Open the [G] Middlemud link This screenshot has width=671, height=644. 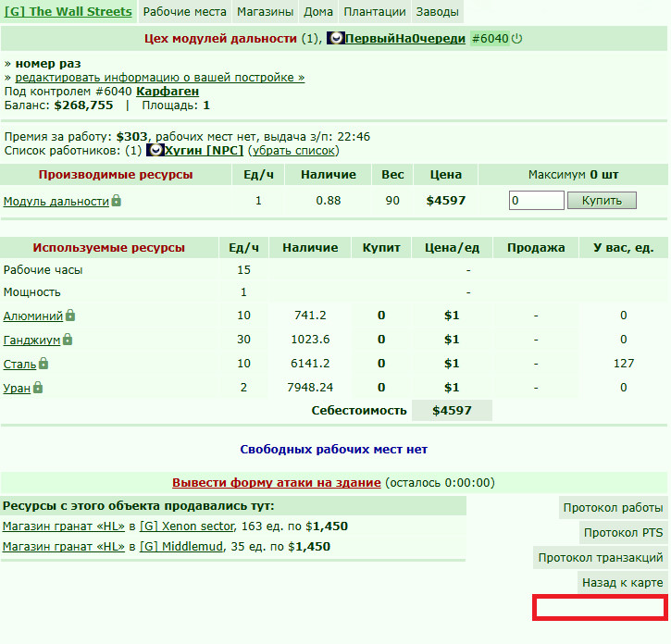click(x=181, y=547)
